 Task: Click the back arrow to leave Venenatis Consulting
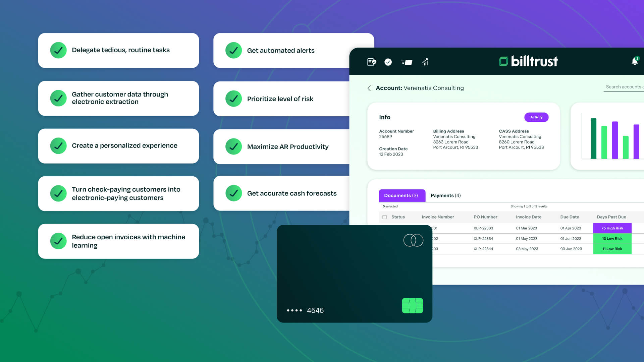click(x=369, y=88)
